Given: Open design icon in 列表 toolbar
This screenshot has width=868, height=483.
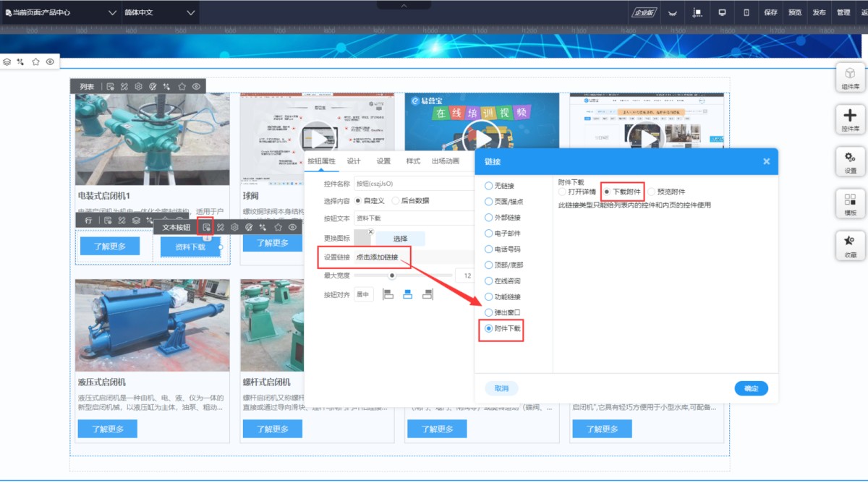Looking at the screenshot, I should pyautogui.click(x=124, y=86).
